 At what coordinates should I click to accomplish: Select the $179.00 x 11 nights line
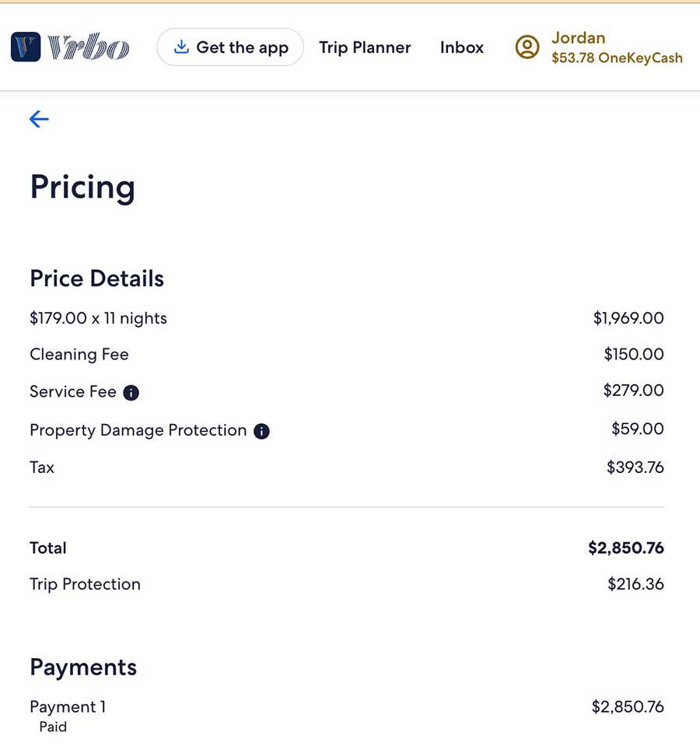98,318
